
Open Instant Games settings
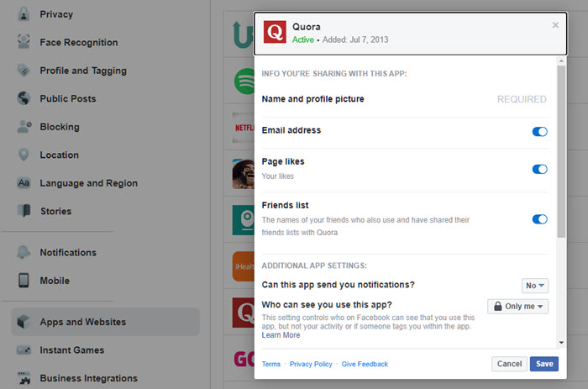tap(72, 350)
